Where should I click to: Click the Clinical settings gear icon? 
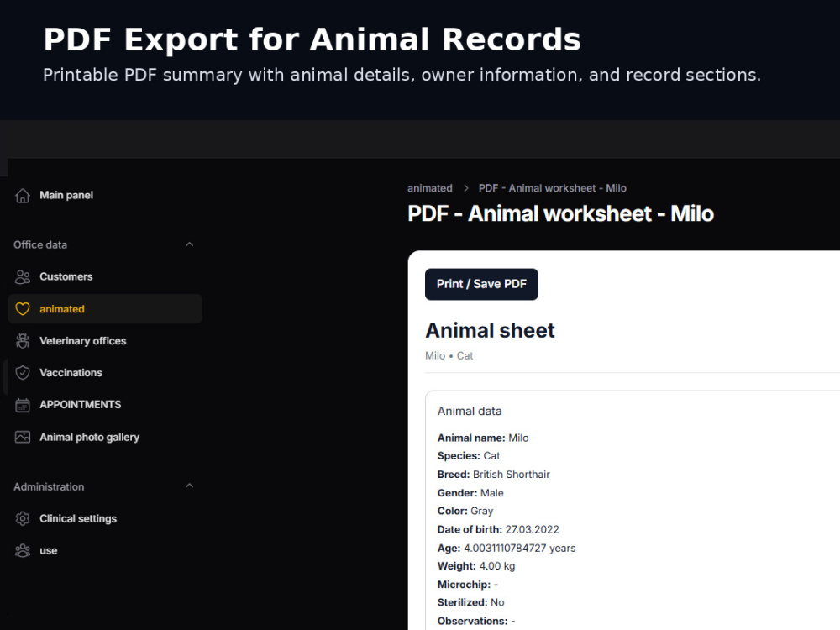coord(23,518)
